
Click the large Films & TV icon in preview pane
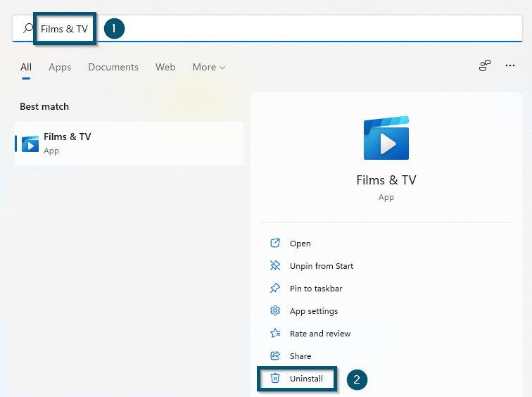point(386,138)
